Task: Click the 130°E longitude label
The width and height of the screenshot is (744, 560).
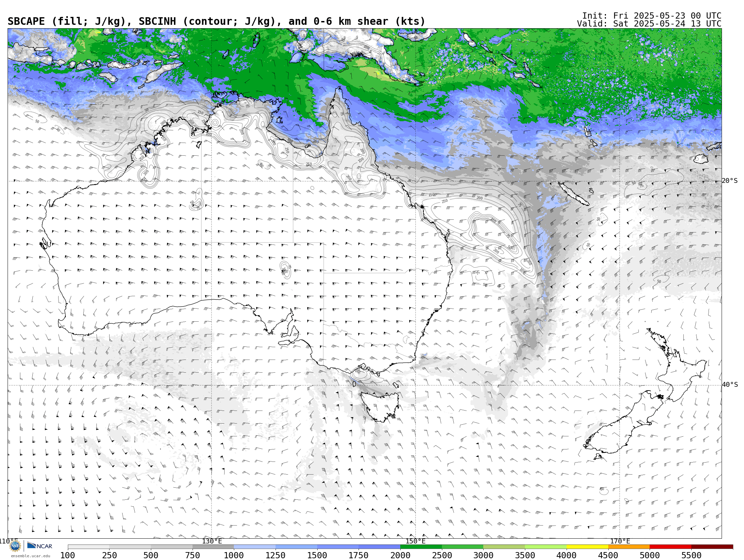Action: point(212,541)
